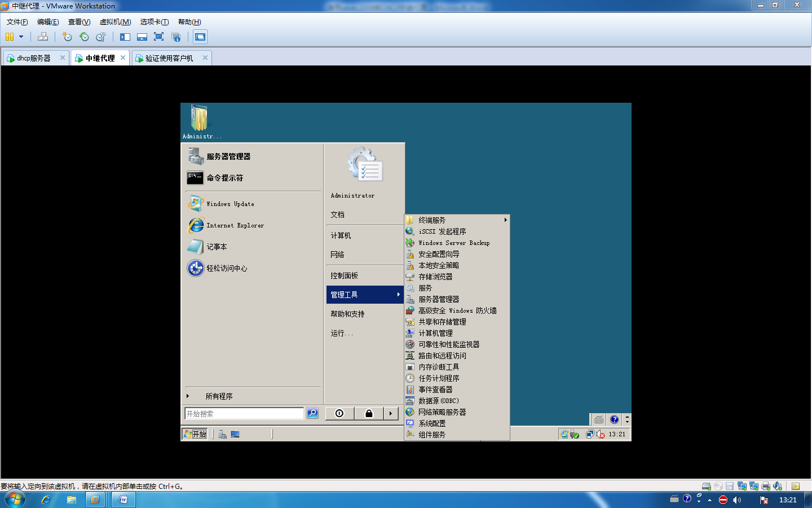812x508 pixels.
Task: Click the guest tray network connection icon
Action: point(590,434)
